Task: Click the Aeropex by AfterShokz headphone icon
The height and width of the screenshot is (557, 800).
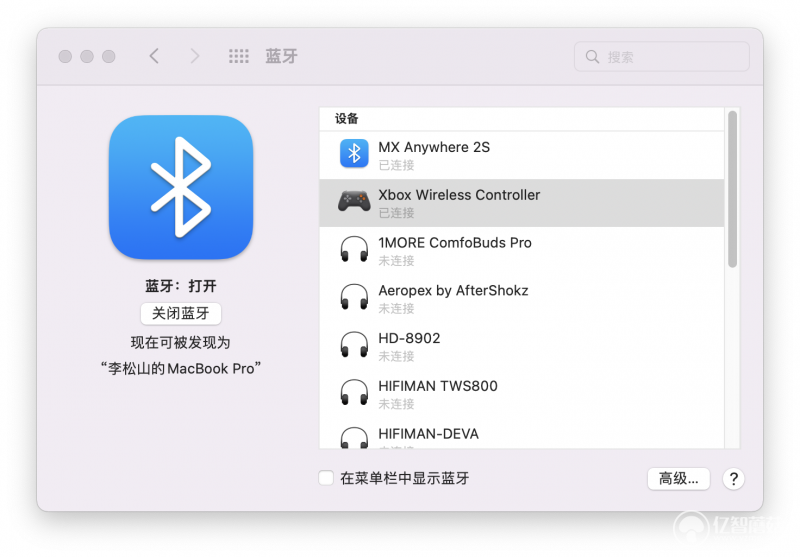Action: (x=354, y=297)
